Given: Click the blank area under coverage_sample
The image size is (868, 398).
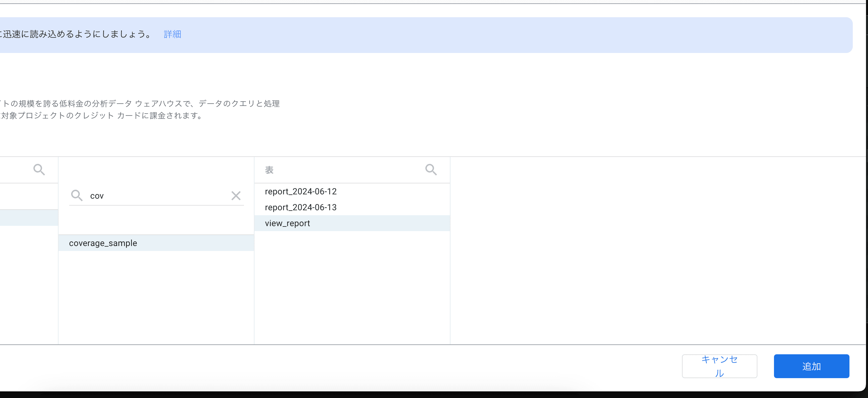Looking at the screenshot, I should coord(156,297).
